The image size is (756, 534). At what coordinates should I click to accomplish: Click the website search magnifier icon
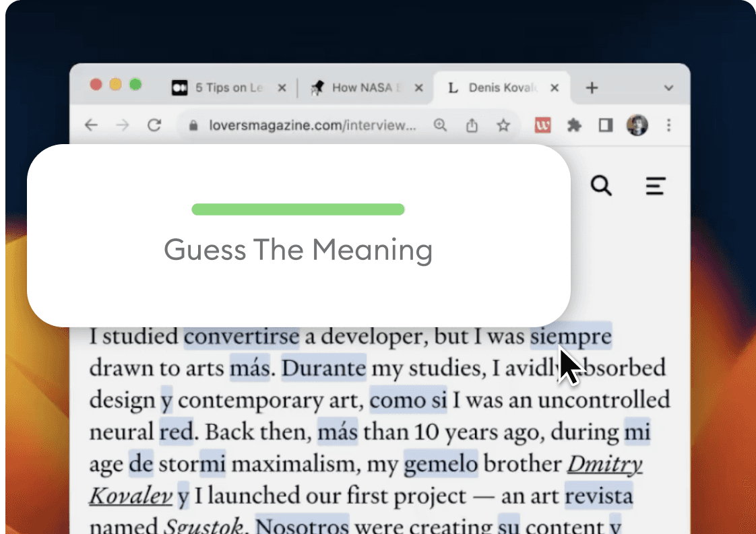click(x=601, y=186)
